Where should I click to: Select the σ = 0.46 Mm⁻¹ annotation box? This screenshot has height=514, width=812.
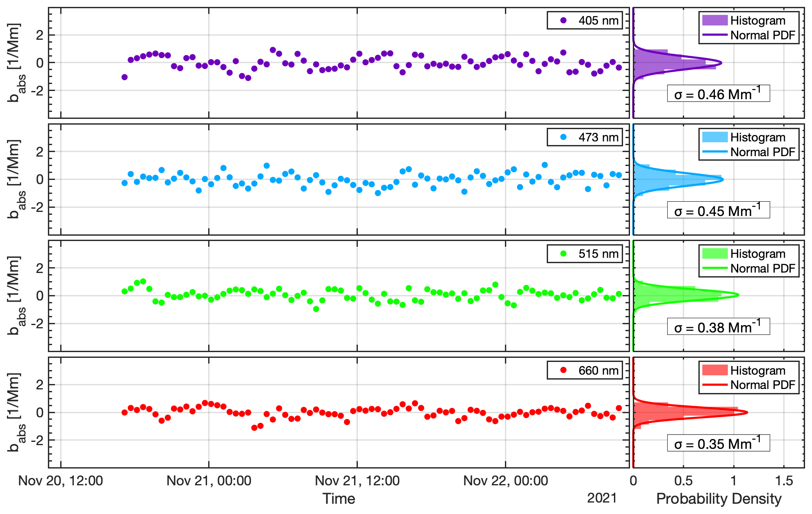(718, 94)
